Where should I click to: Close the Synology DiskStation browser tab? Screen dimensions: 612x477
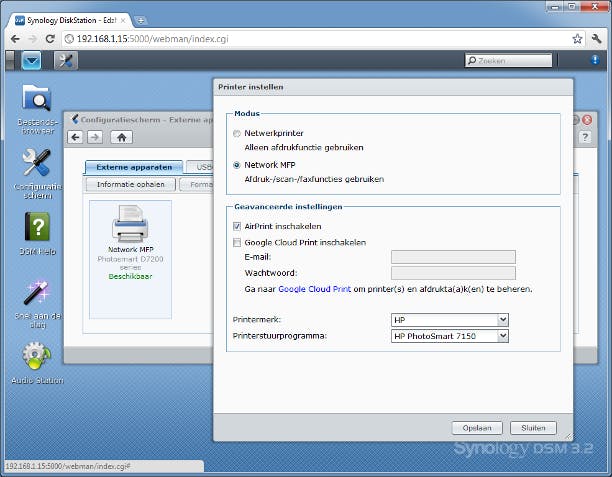coord(123,20)
